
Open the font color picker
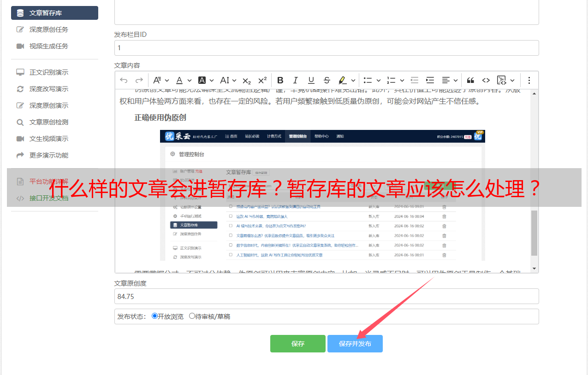pyautogui.click(x=184, y=80)
